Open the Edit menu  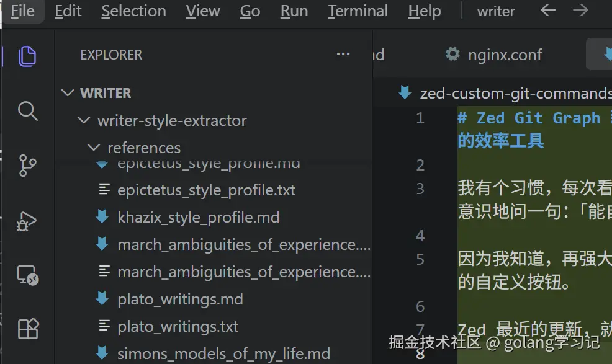tap(68, 11)
